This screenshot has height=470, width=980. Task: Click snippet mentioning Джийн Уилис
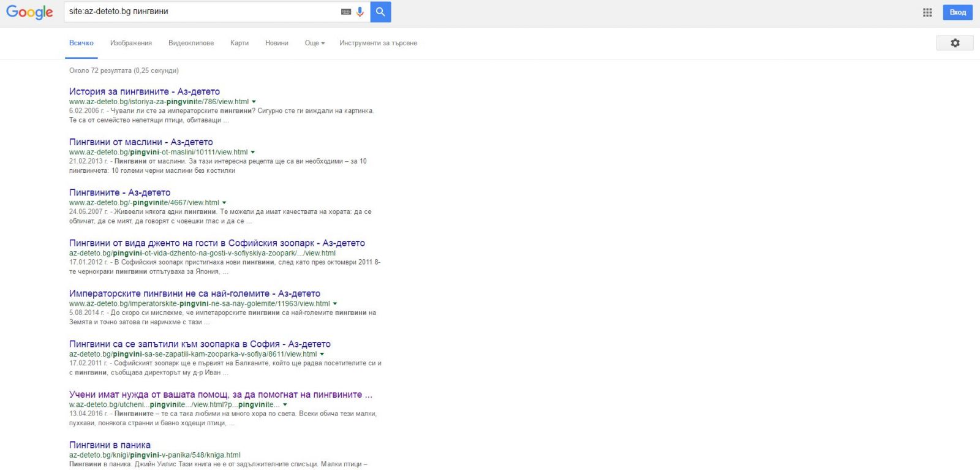tap(219, 464)
